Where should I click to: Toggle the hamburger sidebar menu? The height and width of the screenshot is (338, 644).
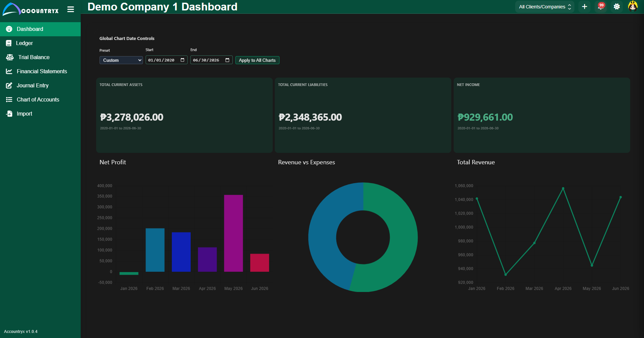coord(71,9)
